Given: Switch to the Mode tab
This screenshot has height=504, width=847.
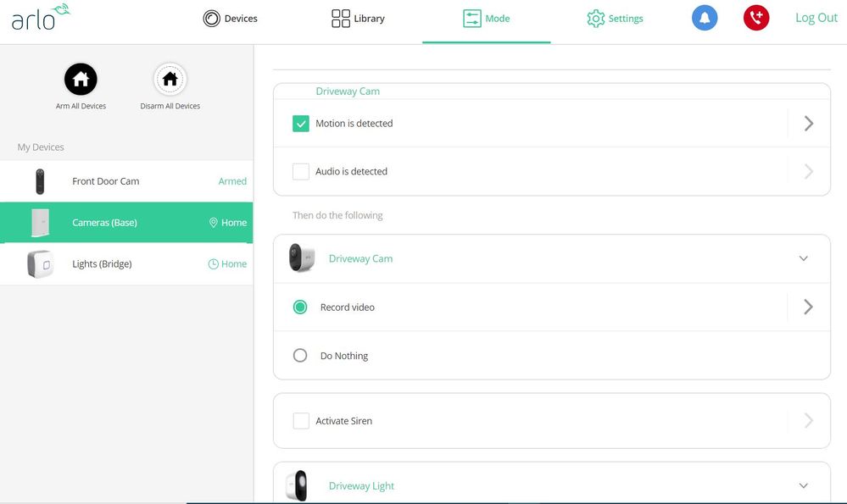Looking at the screenshot, I should point(486,19).
